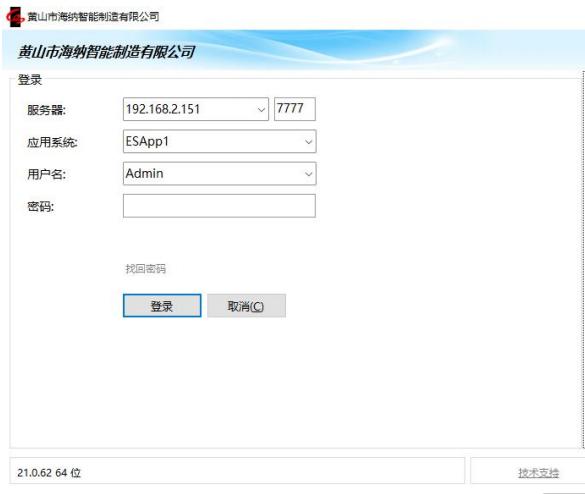Image resolution: width=585 pixels, height=494 pixels.
Task: Click the 用户名: label
Action: [x=46, y=174]
